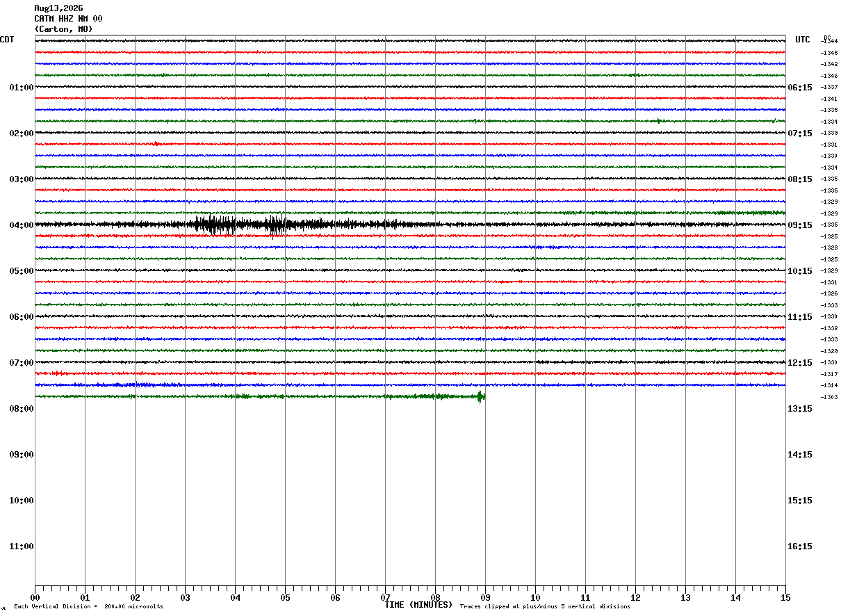Click the 06:15 UTC time label
This screenshot has width=841, height=616.
click(800, 88)
